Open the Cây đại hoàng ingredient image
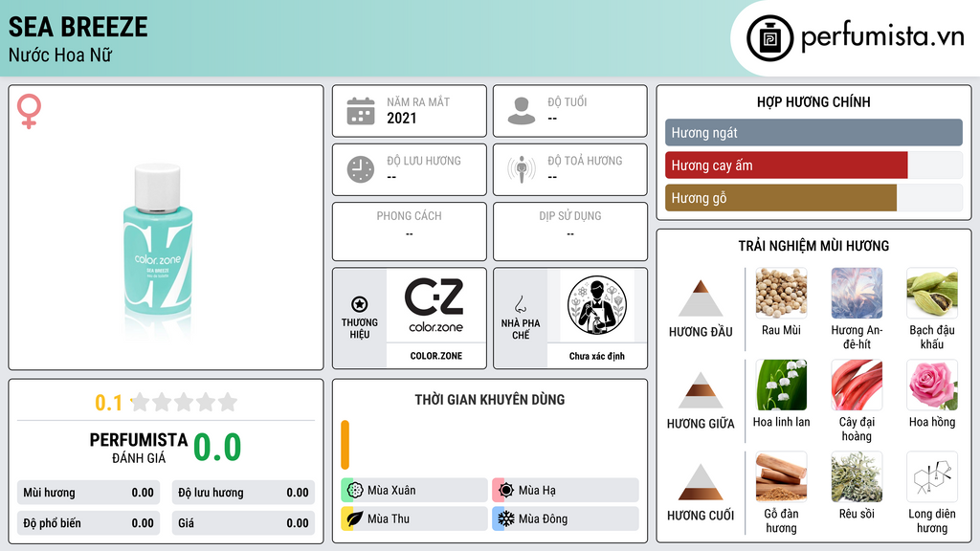The width and height of the screenshot is (980, 551). coord(857,386)
